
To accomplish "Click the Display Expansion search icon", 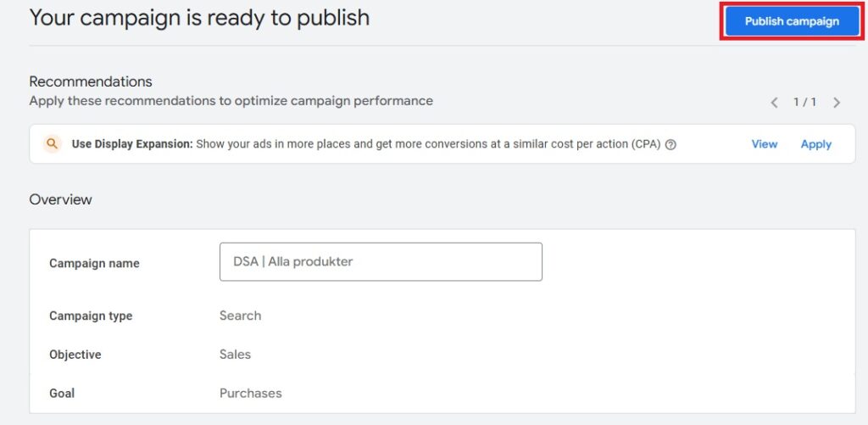I will 52,144.
